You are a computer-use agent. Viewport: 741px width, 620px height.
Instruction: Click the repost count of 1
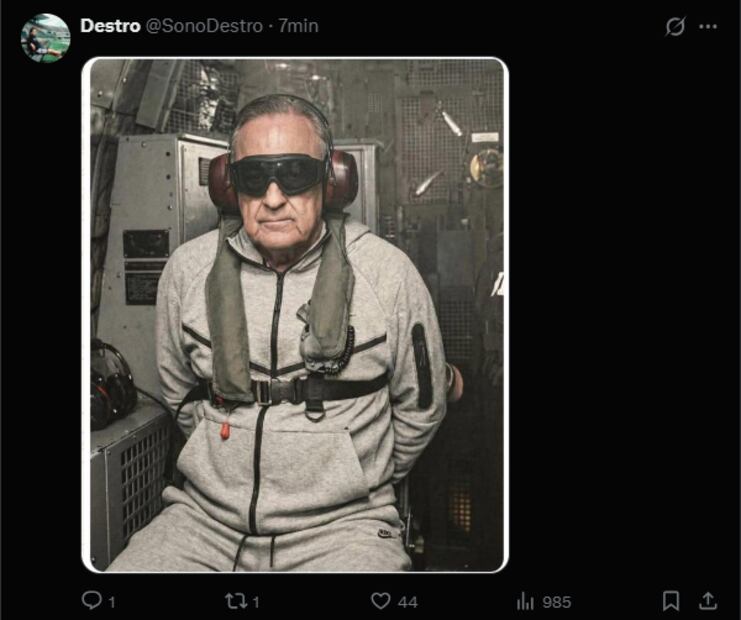[x=256, y=601]
